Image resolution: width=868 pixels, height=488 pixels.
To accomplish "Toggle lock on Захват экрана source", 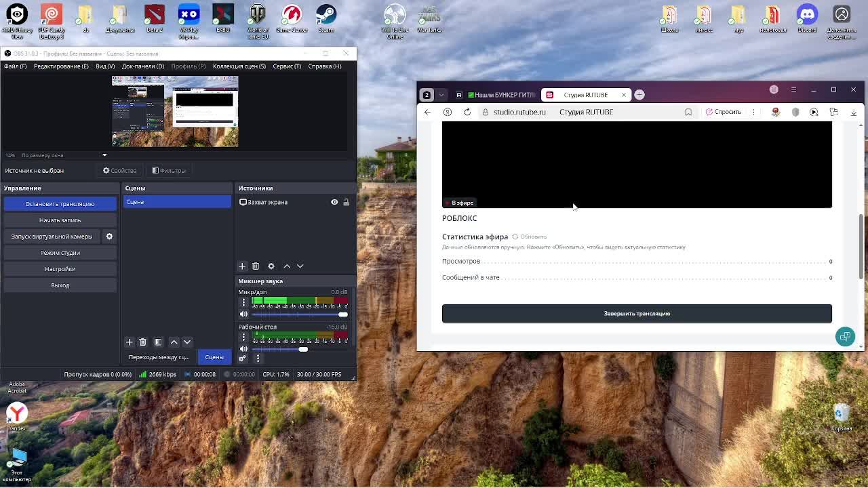I will [346, 202].
